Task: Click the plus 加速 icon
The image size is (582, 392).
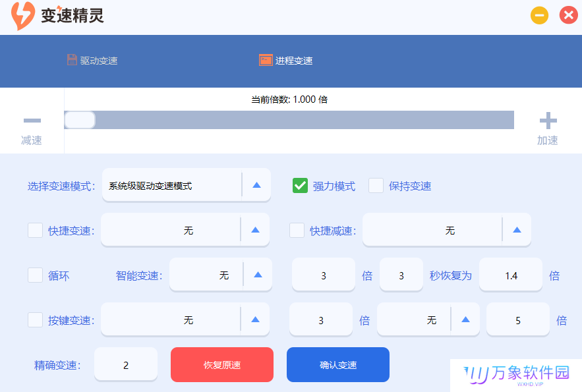Action: pyautogui.click(x=548, y=121)
